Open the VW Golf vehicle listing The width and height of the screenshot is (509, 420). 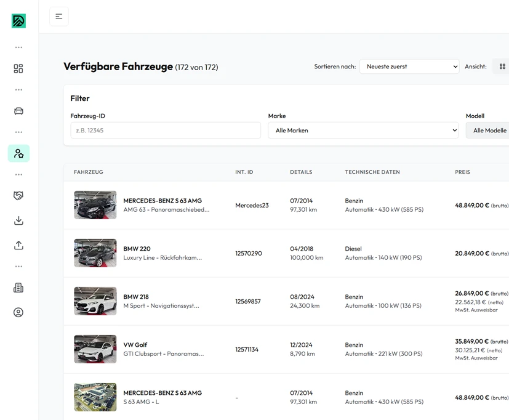(x=135, y=345)
